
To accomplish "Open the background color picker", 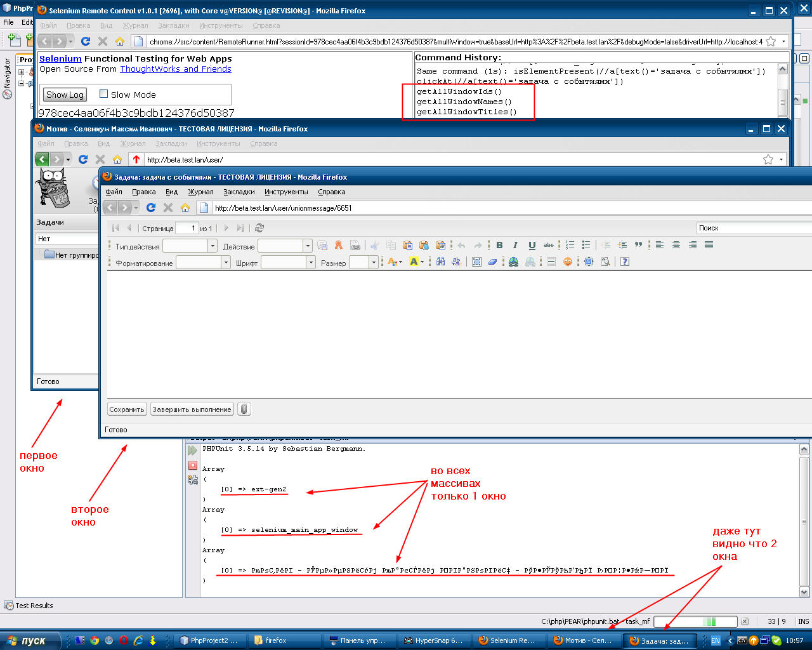I will (416, 262).
